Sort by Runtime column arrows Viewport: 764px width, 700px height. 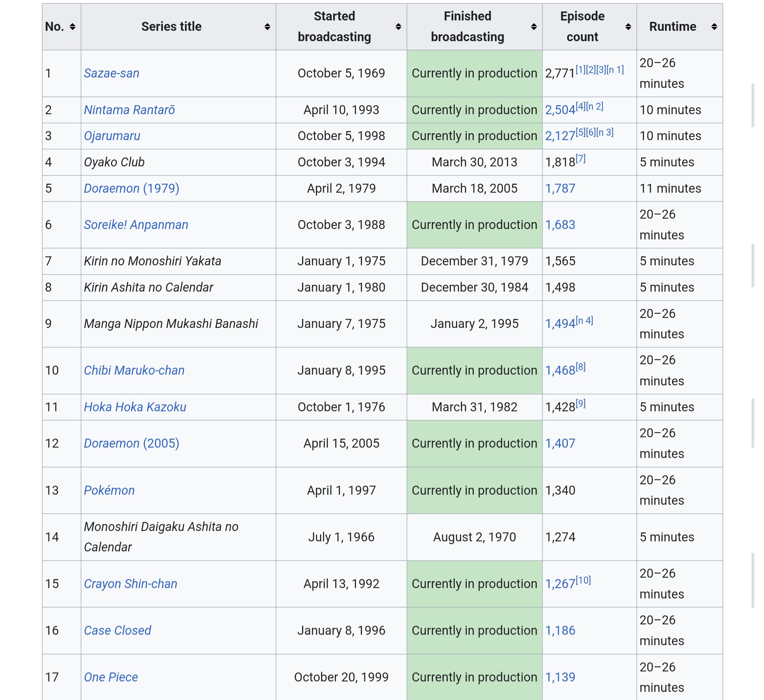714,27
